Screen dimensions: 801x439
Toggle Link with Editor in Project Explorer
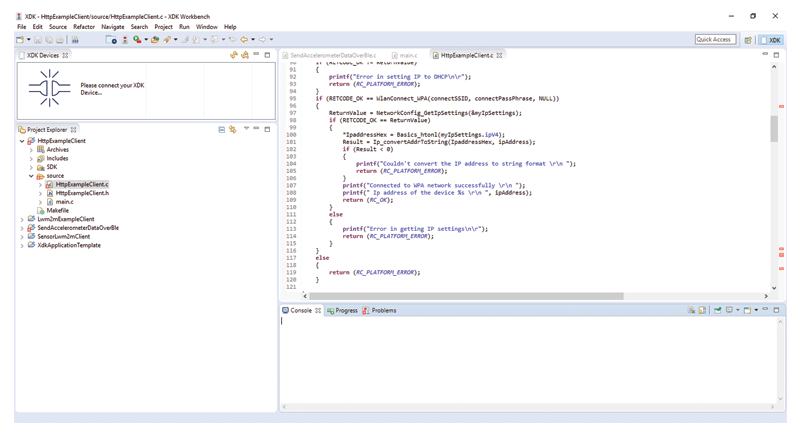tap(233, 130)
